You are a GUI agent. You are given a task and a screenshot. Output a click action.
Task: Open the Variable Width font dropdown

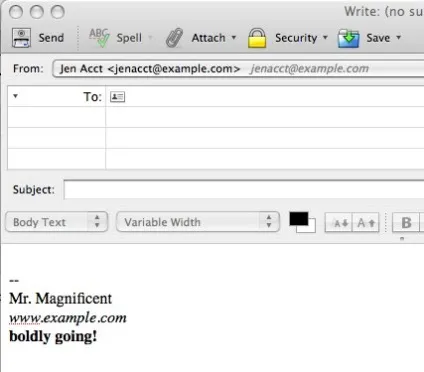tap(198, 222)
